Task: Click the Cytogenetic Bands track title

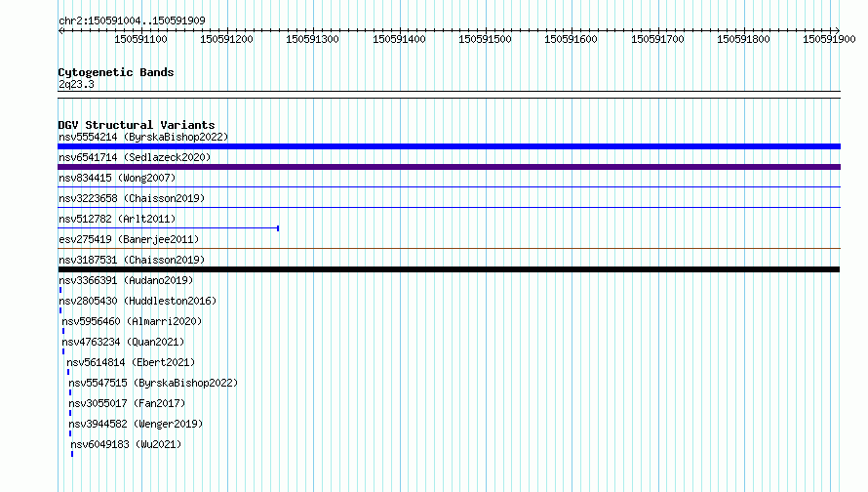Action: 116,72
